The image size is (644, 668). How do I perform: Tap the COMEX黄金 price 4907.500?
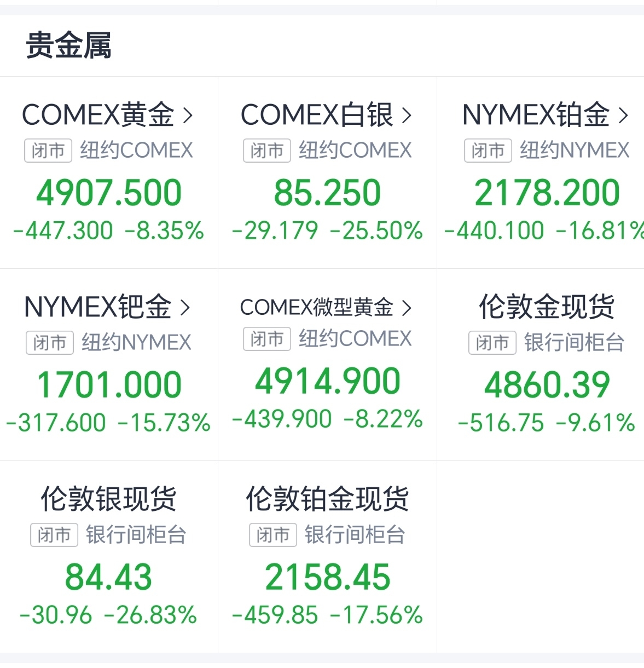109,193
